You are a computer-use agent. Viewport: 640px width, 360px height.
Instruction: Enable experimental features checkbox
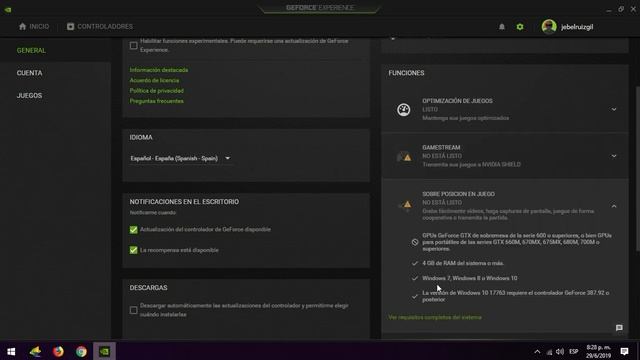tap(133, 45)
